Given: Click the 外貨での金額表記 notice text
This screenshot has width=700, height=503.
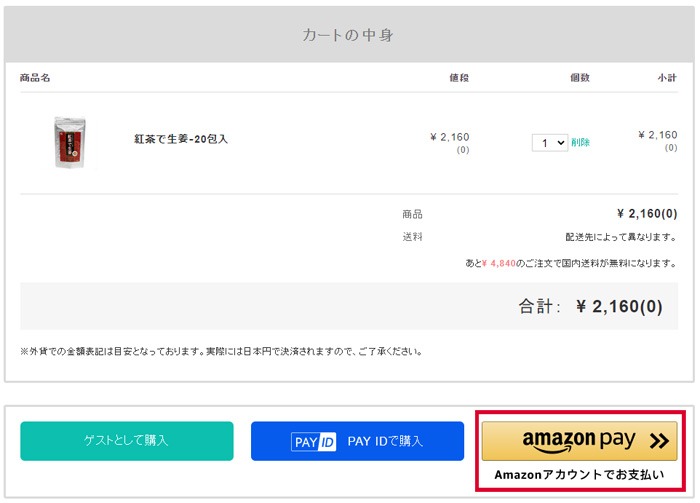Looking at the screenshot, I should pyautogui.click(x=221, y=352).
